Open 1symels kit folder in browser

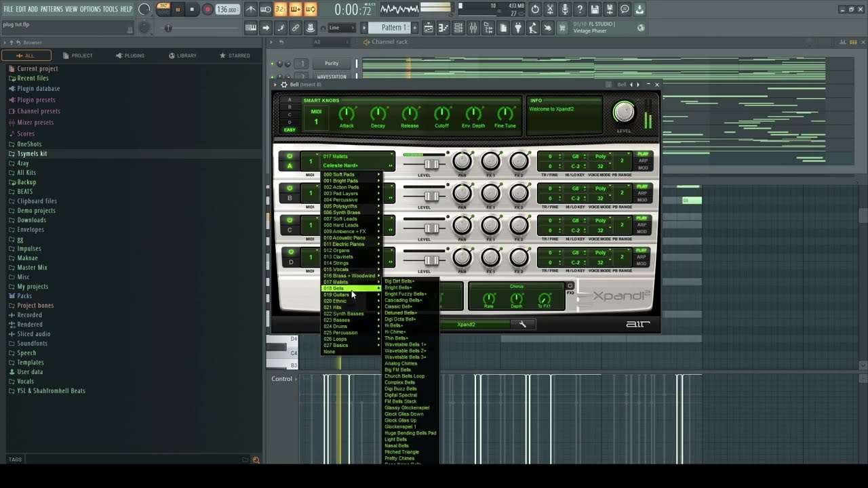coord(32,154)
